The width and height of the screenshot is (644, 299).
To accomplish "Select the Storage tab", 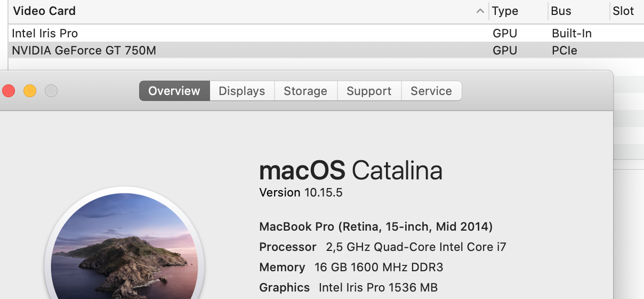I will tap(305, 91).
